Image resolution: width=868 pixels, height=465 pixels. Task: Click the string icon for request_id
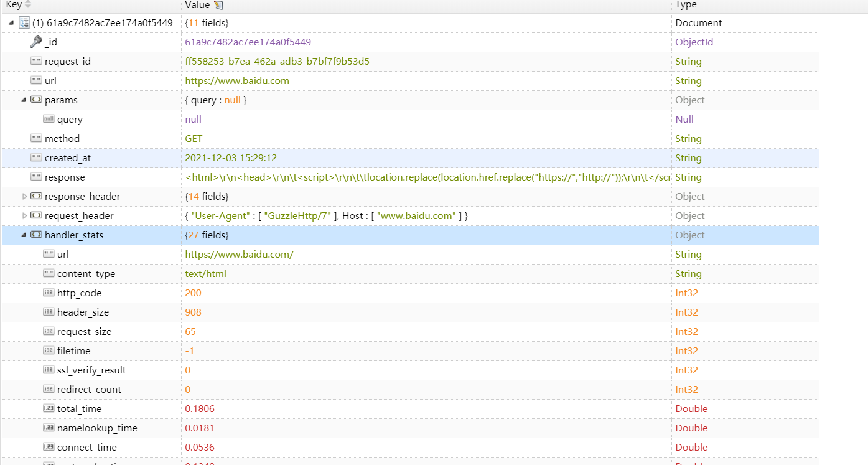[x=37, y=62]
